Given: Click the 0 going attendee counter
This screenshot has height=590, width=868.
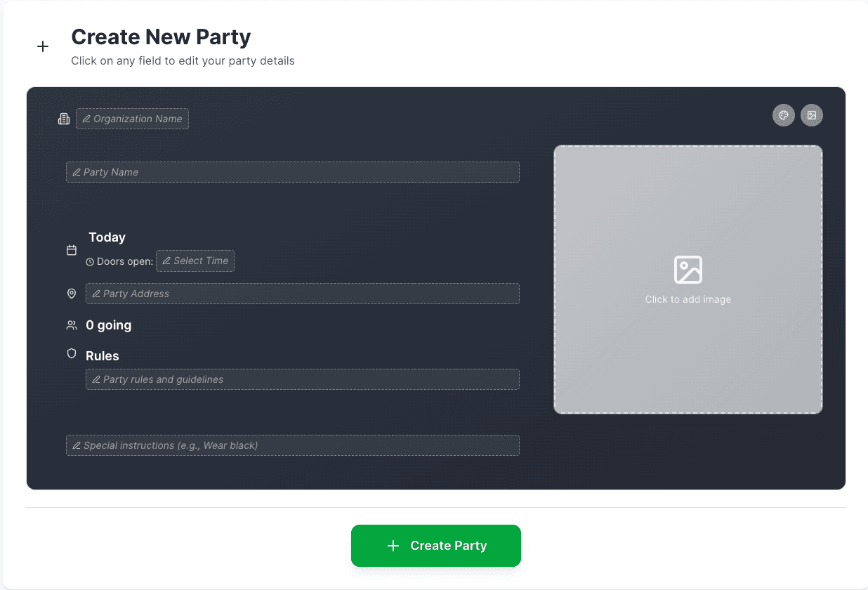Looking at the screenshot, I should click(108, 325).
